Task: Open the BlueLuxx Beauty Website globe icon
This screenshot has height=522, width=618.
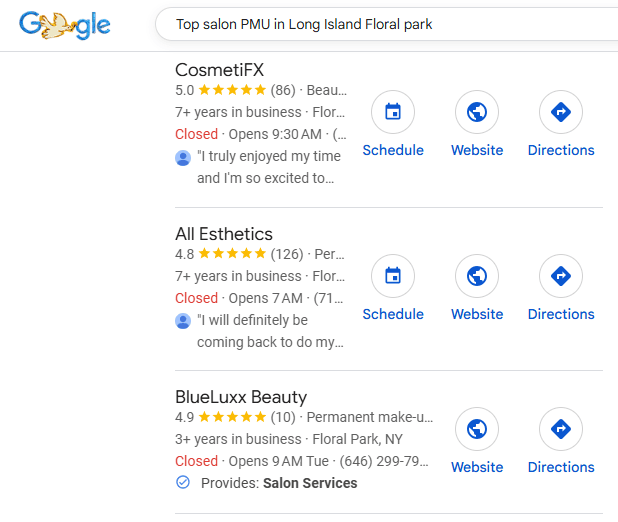Action: point(477,429)
